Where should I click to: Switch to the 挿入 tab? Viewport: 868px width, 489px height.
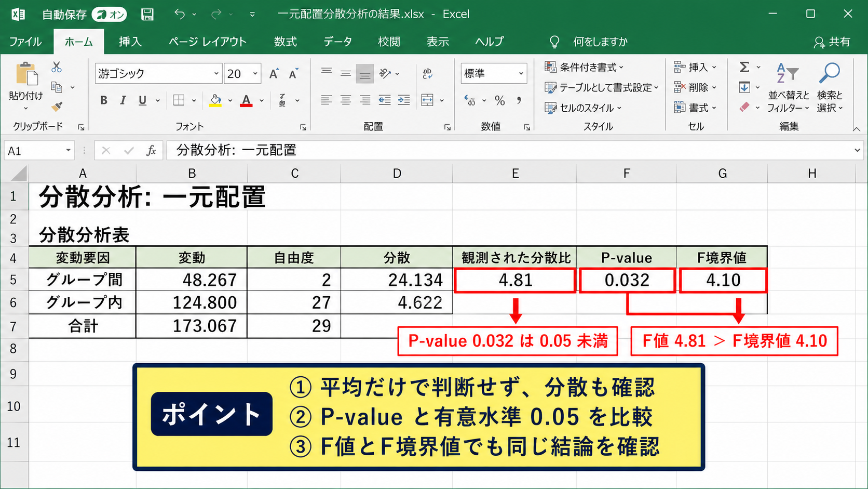click(x=130, y=42)
